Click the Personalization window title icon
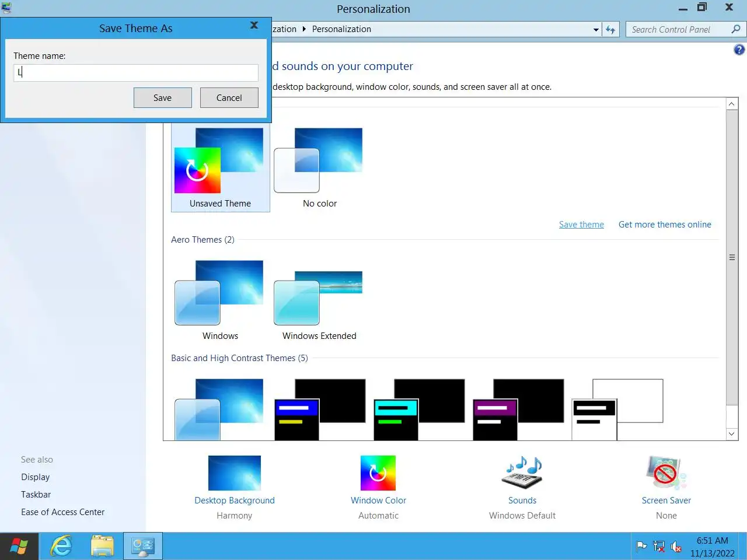747x560 pixels. coord(6,8)
